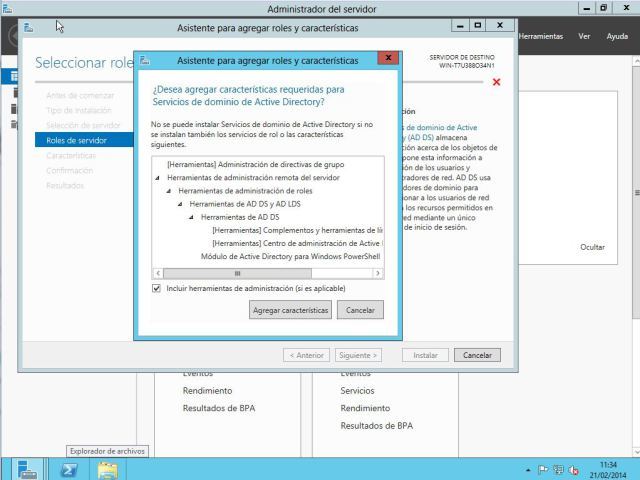The height and width of the screenshot is (480, 640).
Task: Minimize the outer wizard window
Action: (x=460, y=25)
